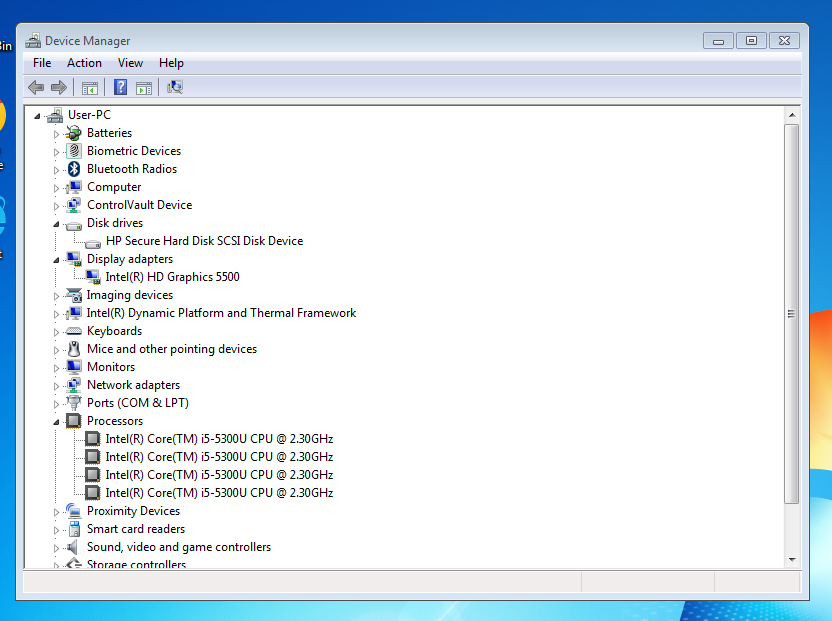
Task: Open Help via the blue question-mark icon
Action: click(x=120, y=87)
